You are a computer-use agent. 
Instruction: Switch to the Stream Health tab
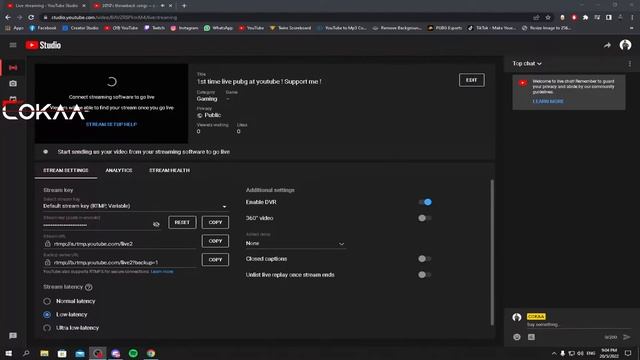pos(169,170)
